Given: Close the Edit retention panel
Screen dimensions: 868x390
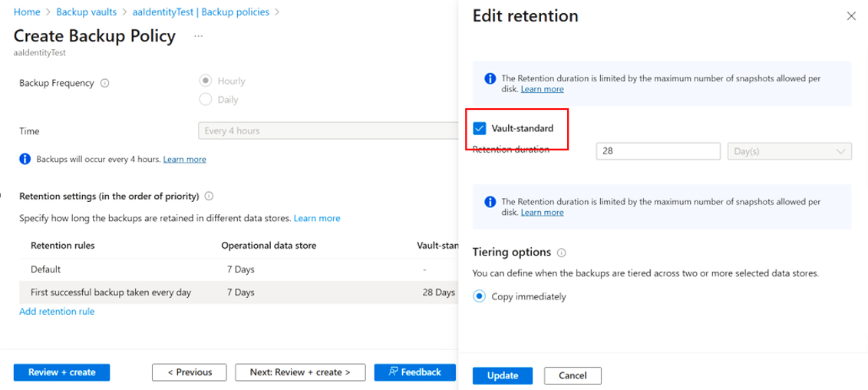Looking at the screenshot, I should coord(850,16).
